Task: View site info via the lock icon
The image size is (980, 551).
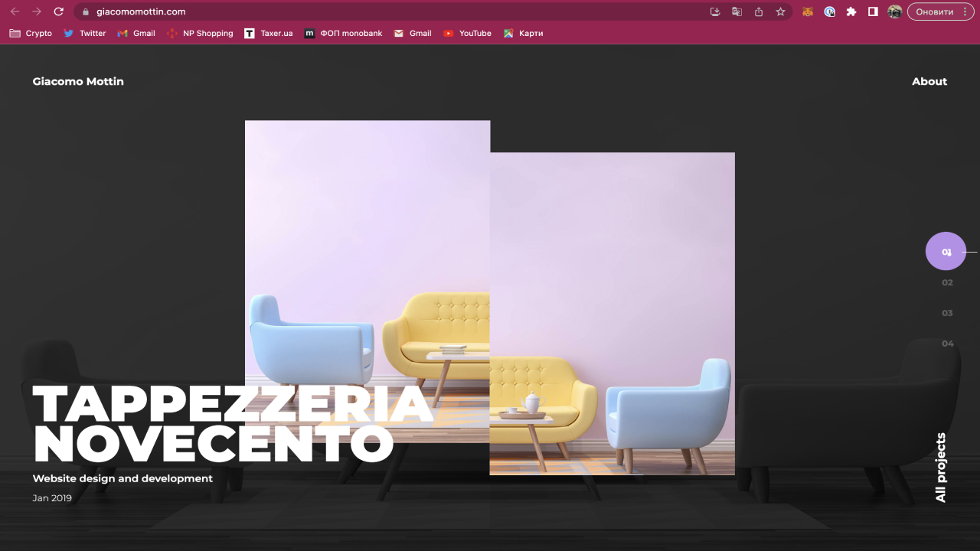Action: tap(87, 11)
